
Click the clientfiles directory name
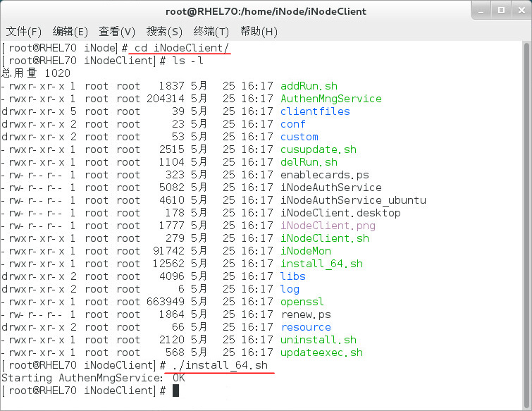(x=315, y=111)
